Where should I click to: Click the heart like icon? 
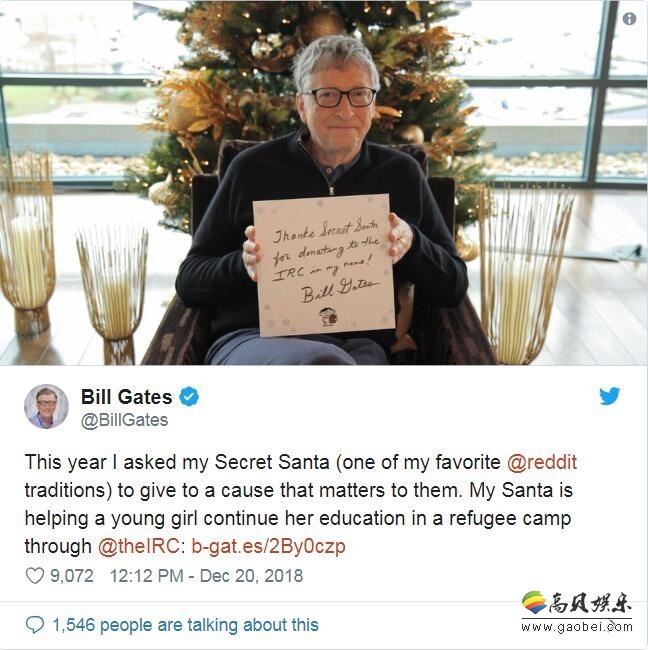[x=34, y=576]
